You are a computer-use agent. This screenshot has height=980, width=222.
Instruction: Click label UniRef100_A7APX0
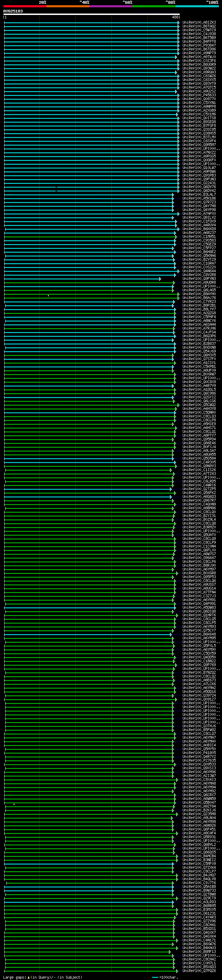point(199,213)
